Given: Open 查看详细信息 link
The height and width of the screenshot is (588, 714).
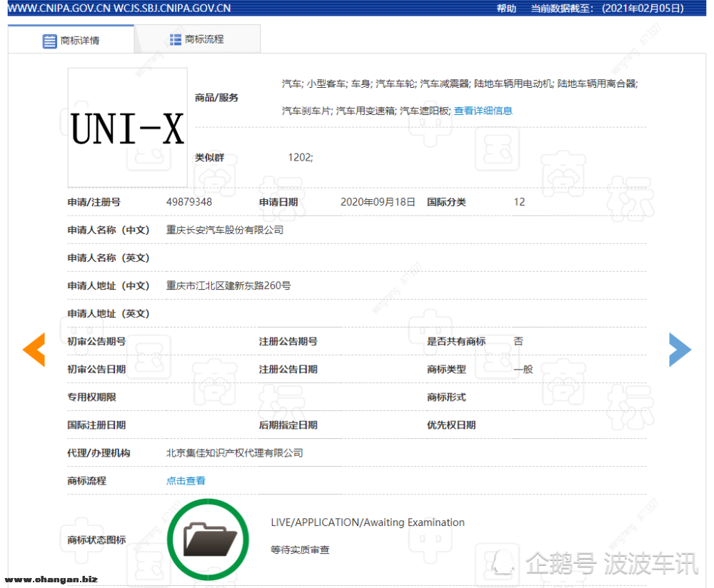Looking at the screenshot, I should click(x=483, y=111).
